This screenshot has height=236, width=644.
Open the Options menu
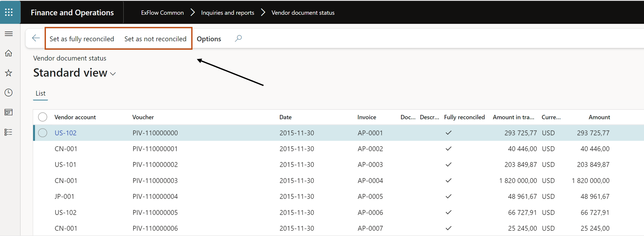click(x=209, y=39)
